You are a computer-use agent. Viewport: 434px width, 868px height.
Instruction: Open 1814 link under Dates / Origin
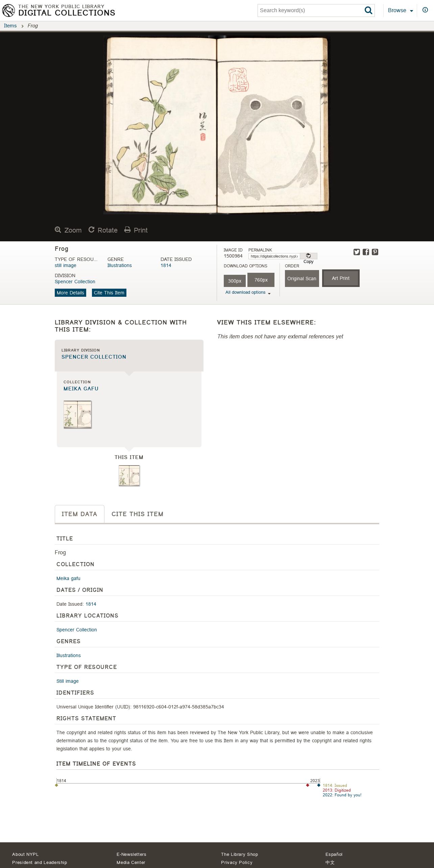pos(91,604)
